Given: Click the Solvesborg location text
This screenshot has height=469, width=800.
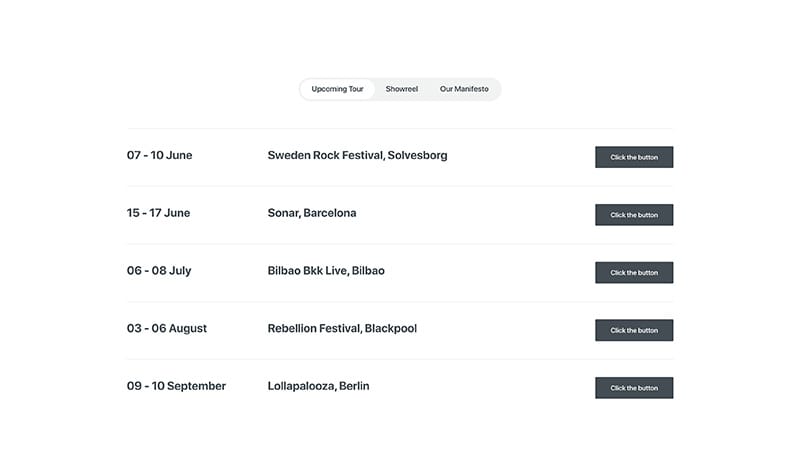Looking at the screenshot, I should [418, 156].
